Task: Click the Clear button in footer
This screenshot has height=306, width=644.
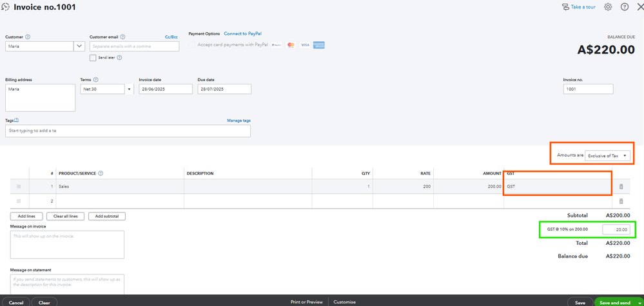Action: coord(44,303)
